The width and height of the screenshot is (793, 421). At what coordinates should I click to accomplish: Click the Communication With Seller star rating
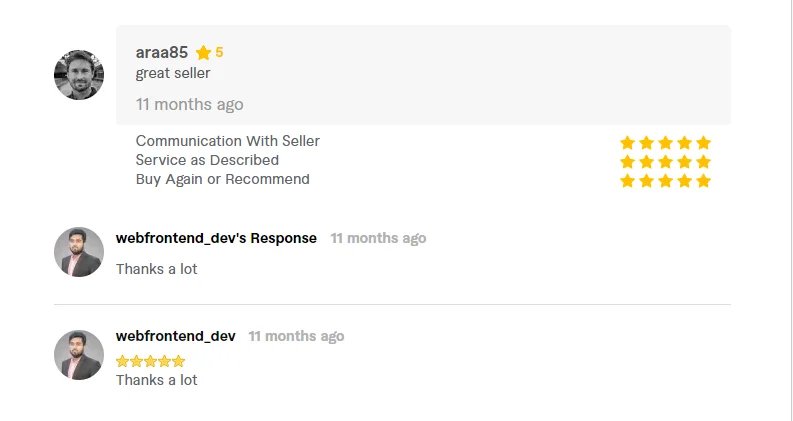click(x=666, y=143)
